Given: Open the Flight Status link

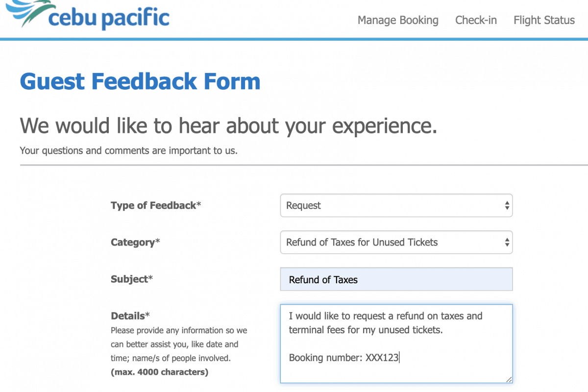Looking at the screenshot, I should (x=544, y=20).
